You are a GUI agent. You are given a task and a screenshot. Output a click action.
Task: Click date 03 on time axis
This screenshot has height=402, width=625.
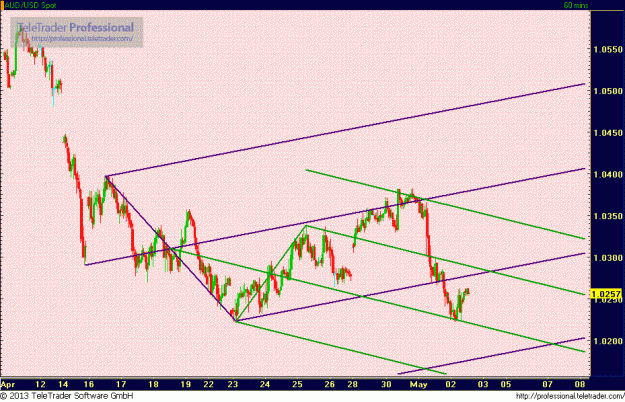[x=483, y=384]
